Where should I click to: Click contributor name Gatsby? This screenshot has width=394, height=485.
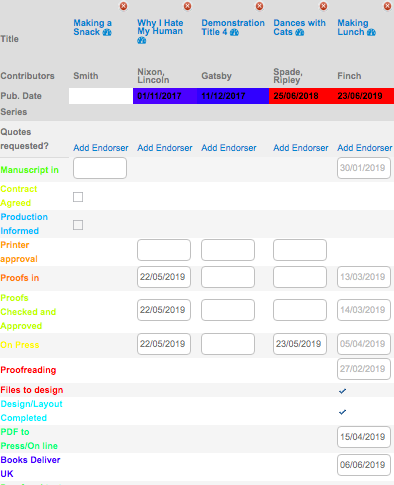coord(216,76)
